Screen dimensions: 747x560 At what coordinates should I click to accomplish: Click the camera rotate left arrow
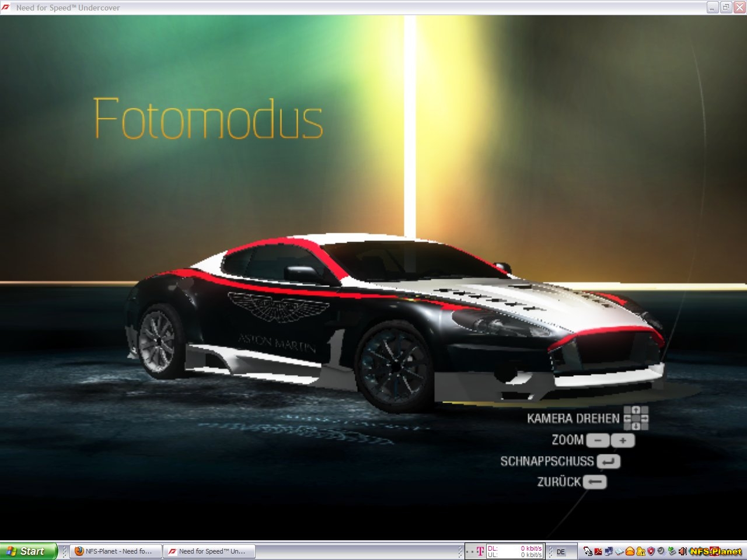click(628, 418)
